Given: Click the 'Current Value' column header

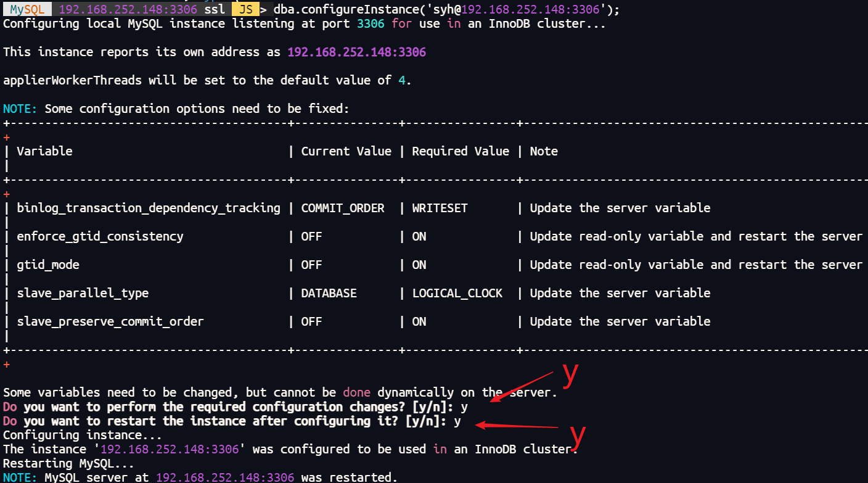Looking at the screenshot, I should point(346,151).
